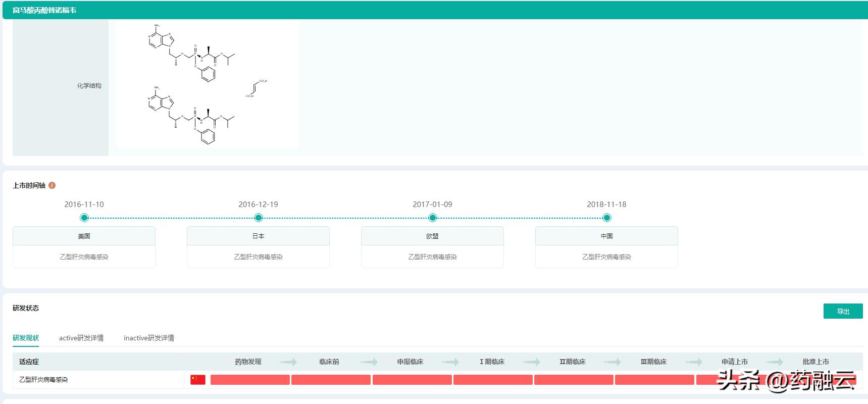
Task: Click 乙型肝炎病毒感染 under the 欧盟 card
Action: point(433,257)
